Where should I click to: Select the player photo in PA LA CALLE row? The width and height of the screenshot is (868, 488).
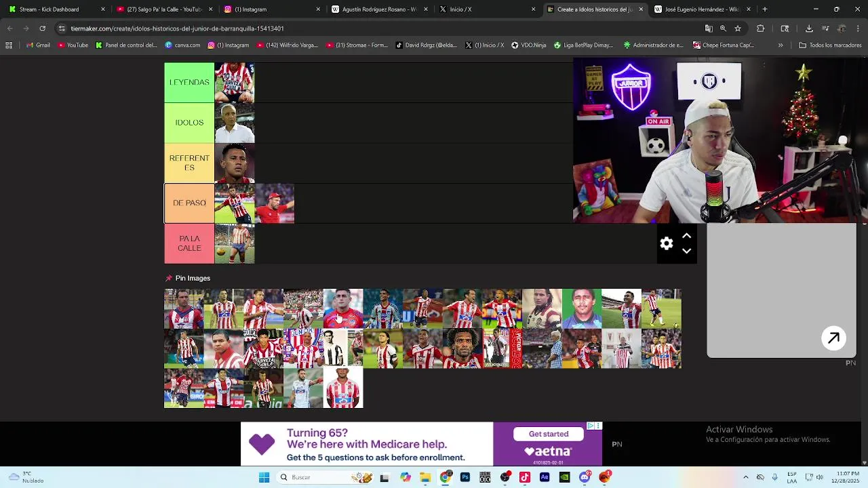pyautogui.click(x=235, y=243)
